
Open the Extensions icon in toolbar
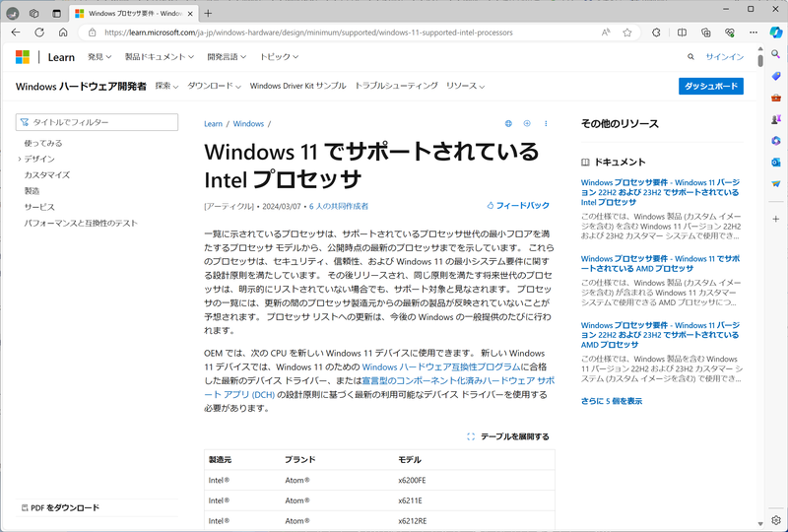pyautogui.click(x=656, y=33)
